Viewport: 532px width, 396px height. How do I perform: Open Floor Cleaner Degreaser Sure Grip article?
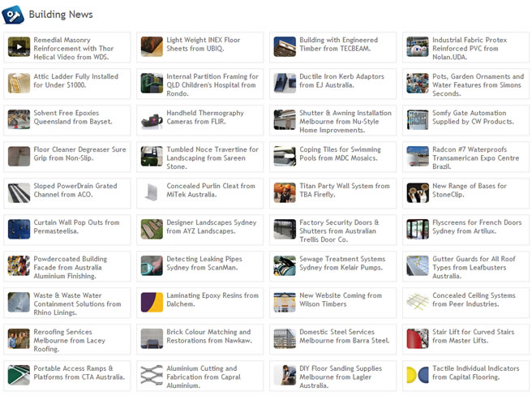pyautogui.click(x=79, y=154)
